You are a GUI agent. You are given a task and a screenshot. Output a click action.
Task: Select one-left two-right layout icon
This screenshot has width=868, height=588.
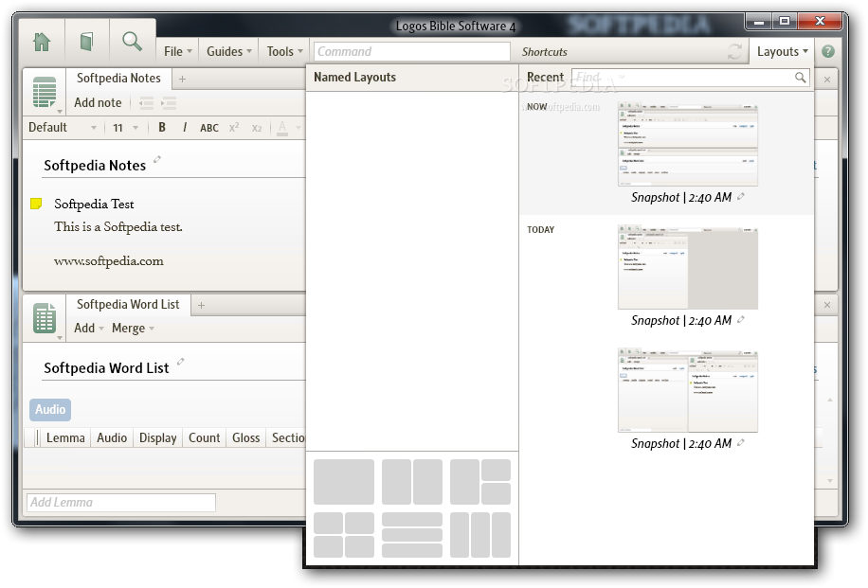(x=479, y=482)
